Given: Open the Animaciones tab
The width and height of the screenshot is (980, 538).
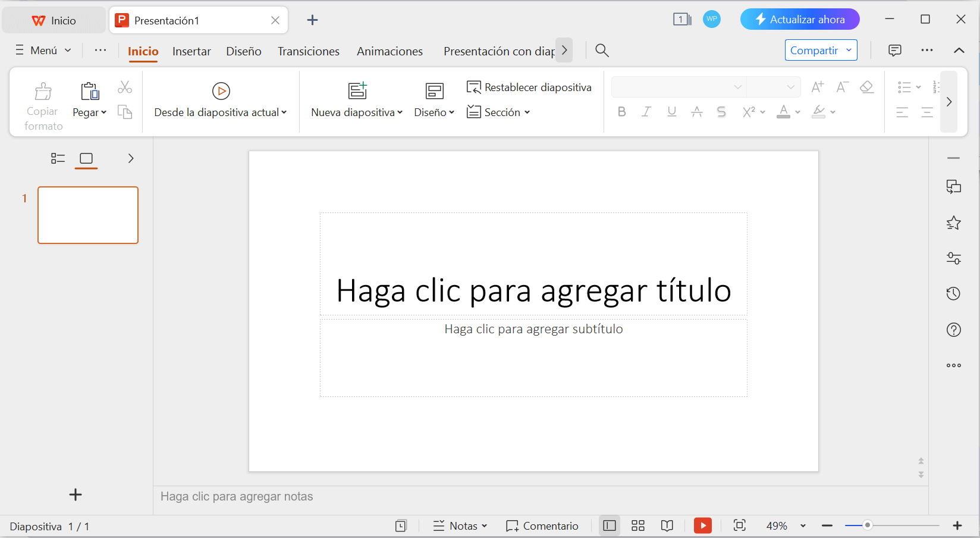Looking at the screenshot, I should pos(390,51).
